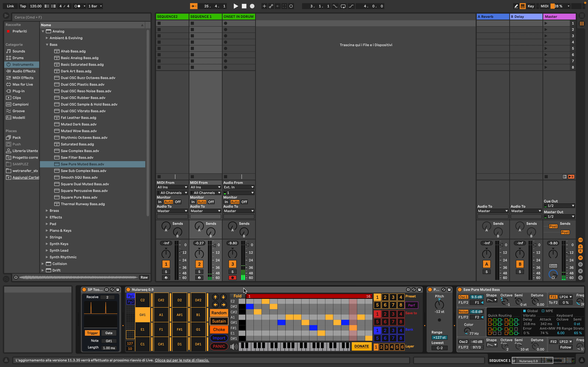Image resolution: width=588 pixels, height=367 pixels.
Task: Arm the ONSET IN DDRUM track
Action: point(232,278)
